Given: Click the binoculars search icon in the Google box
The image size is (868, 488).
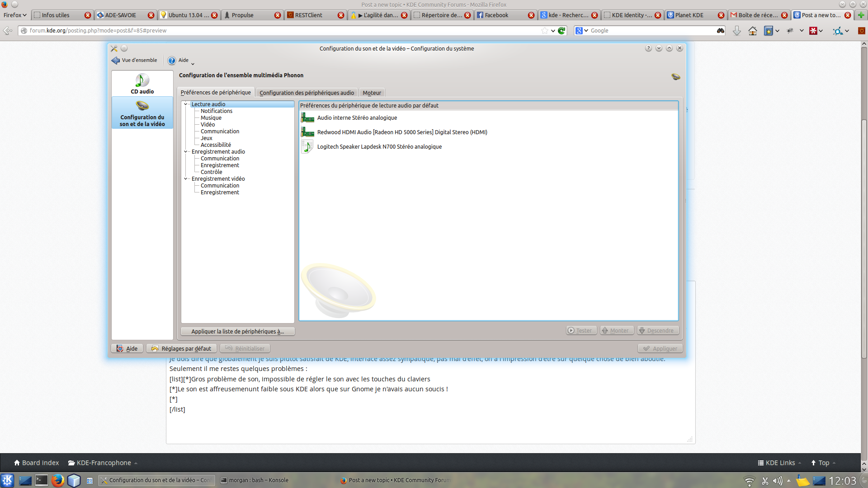Looking at the screenshot, I should 721,31.
